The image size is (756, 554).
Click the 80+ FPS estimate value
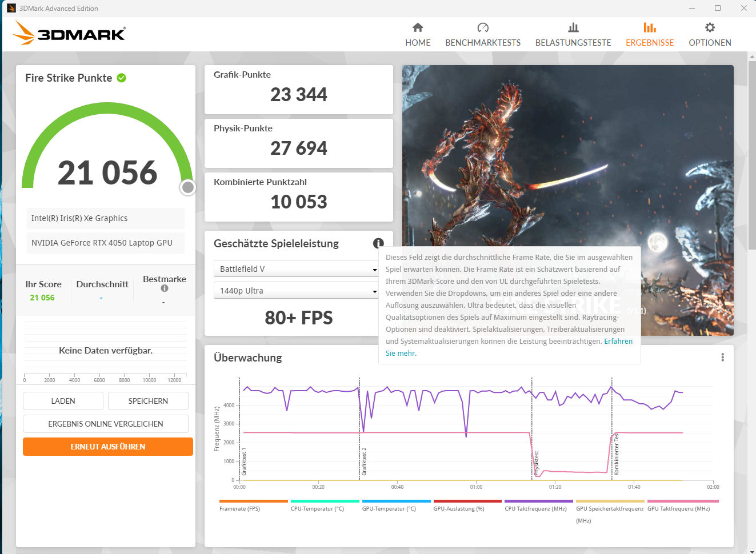[298, 318]
